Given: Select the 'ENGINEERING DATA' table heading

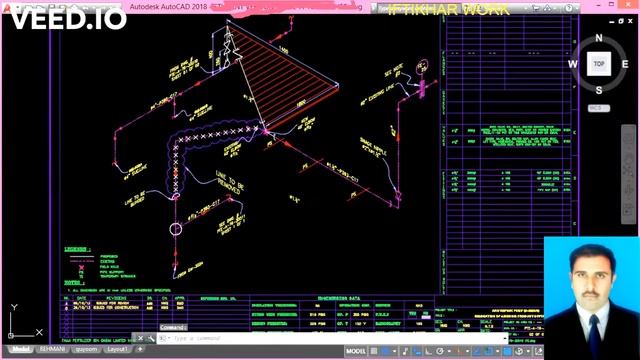Looking at the screenshot, I should [338, 298].
